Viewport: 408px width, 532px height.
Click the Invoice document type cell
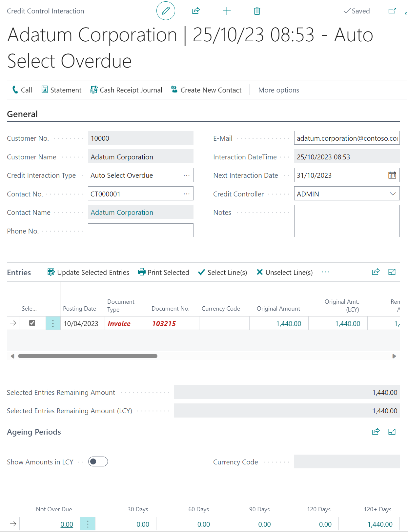[127, 323]
